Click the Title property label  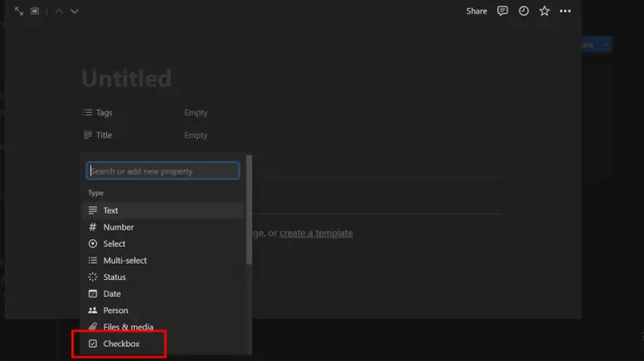pos(97,135)
